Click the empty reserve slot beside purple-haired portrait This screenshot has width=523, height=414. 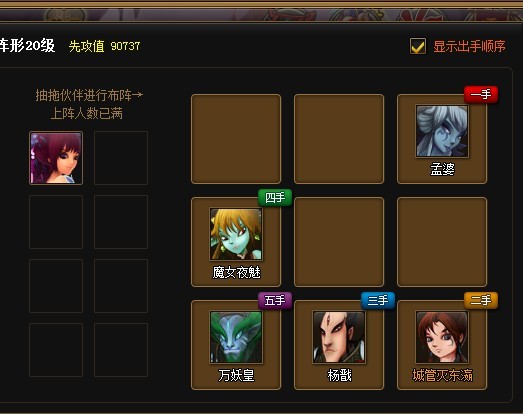(x=121, y=158)
